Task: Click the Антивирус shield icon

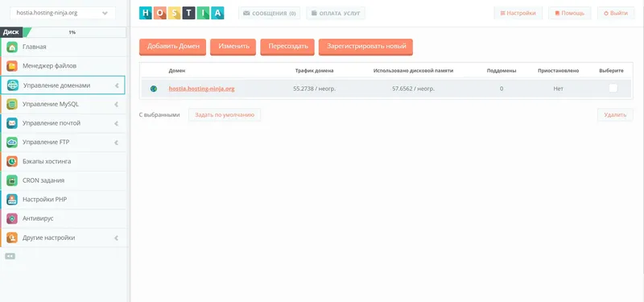Action: pos(12,218)
